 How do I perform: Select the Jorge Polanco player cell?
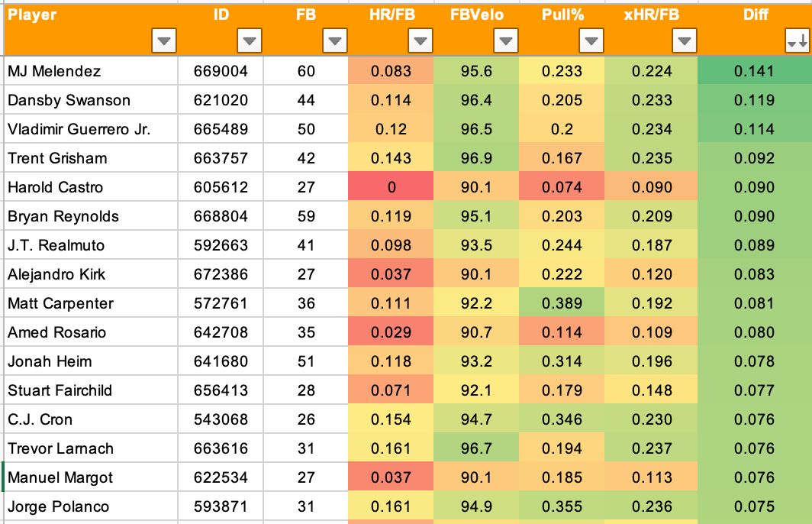tap(91, 506)
